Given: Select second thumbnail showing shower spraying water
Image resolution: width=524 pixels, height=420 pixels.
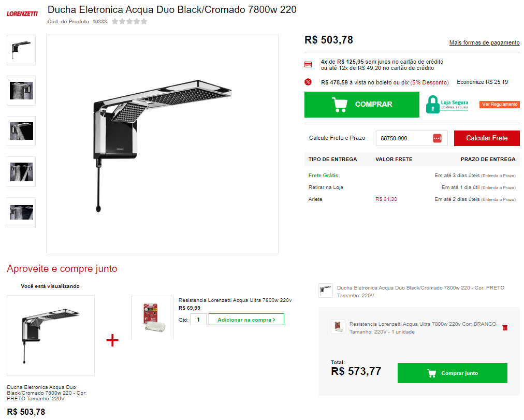Looking at the screenshot, I should 21,91.
